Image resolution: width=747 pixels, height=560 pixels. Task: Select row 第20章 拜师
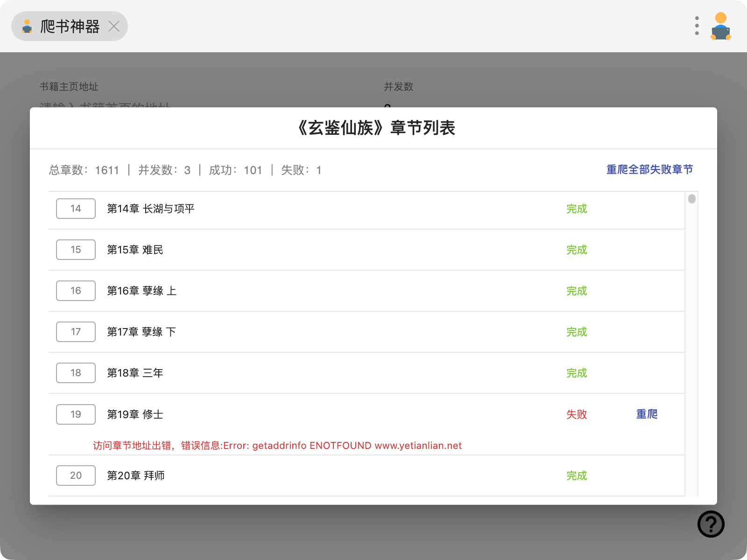point(366,476)
